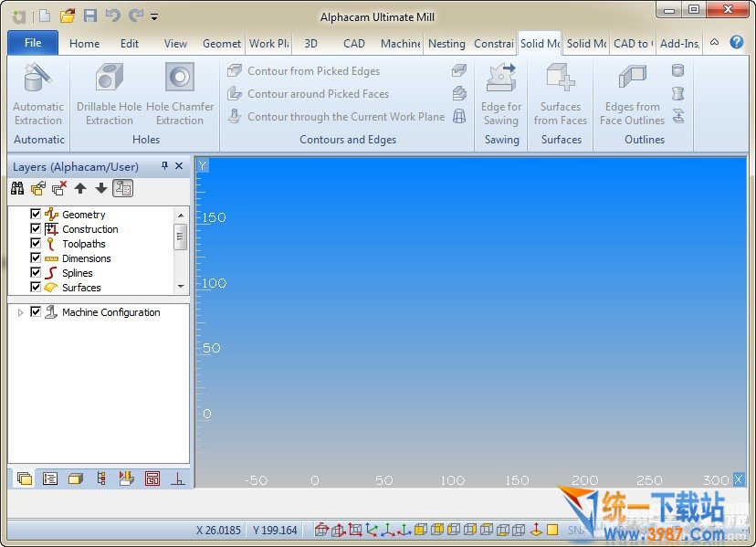Click the Edge for Sawing icon
756x547 pixels.
click(x=501, y=78)
